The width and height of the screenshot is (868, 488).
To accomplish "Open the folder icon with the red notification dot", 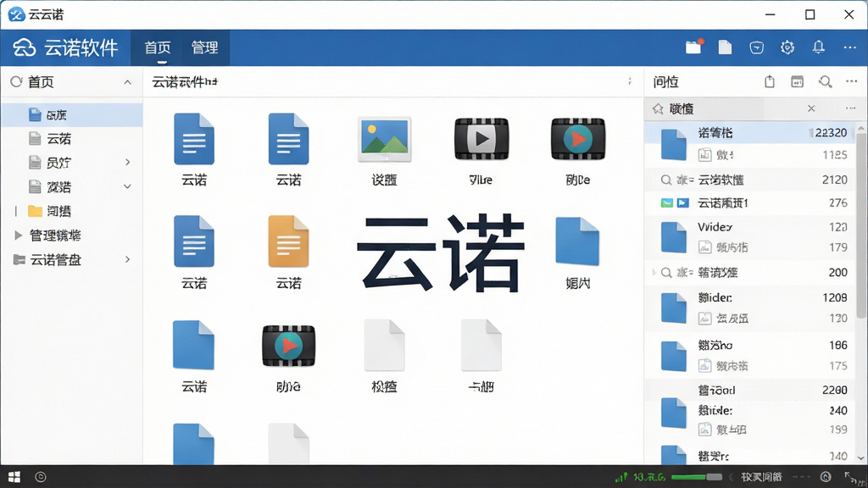I will point(693,47).
